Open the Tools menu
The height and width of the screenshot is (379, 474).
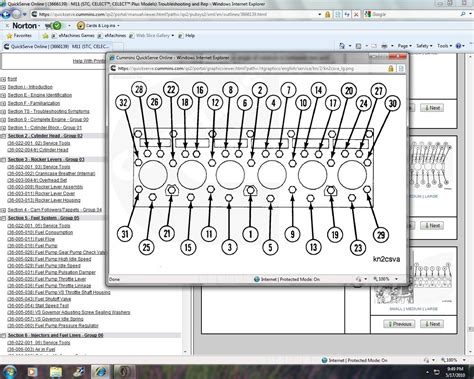click(444, 46)
